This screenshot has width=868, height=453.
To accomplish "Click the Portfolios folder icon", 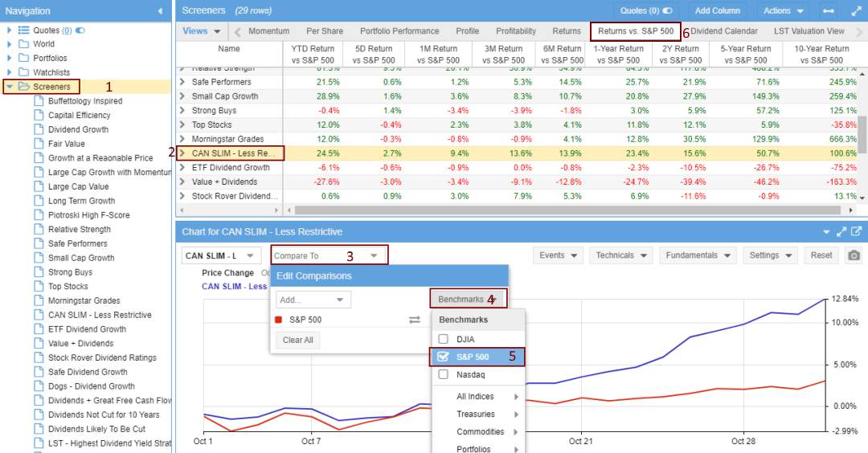I will (x=23, y=59).
